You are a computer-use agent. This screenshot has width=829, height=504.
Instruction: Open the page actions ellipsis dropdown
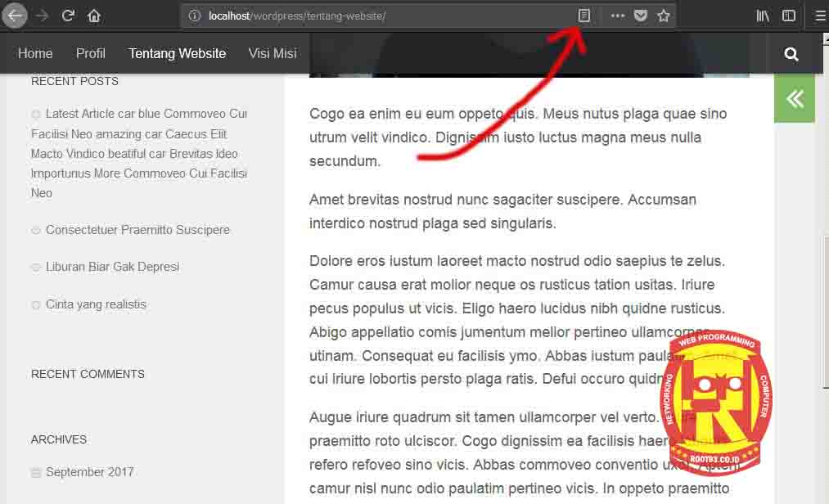tap(617, 16)
